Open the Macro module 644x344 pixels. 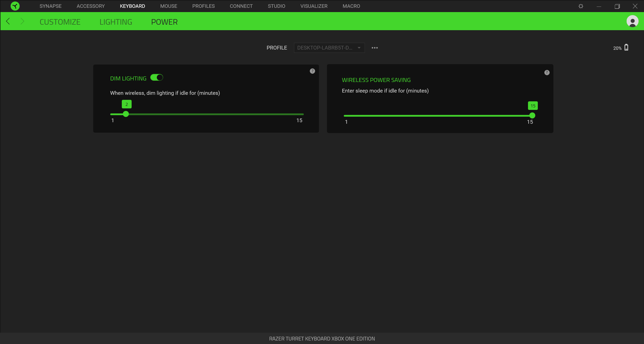[351, 6]
